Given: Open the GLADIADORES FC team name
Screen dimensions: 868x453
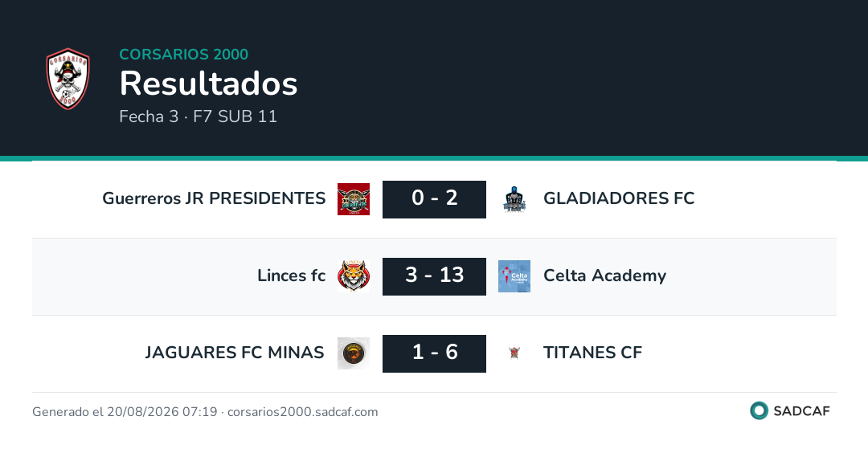Looking at the screenshot, I should click(619, 198).
